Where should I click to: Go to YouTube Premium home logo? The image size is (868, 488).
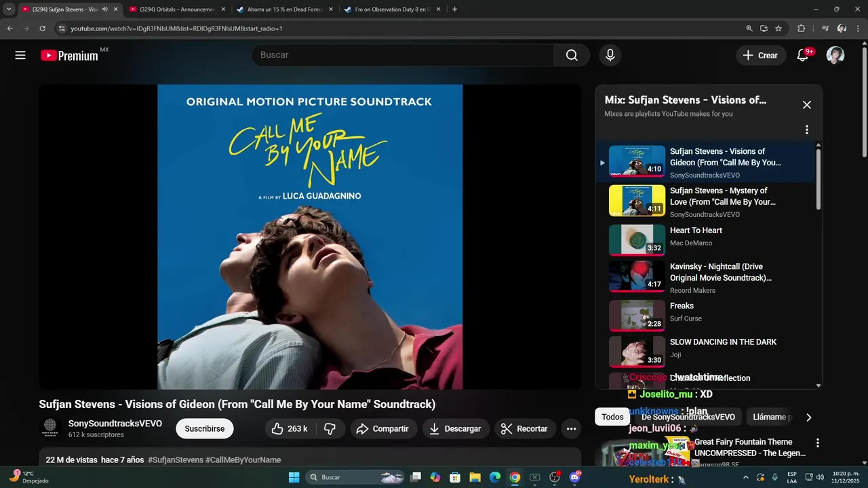(70, 56)
